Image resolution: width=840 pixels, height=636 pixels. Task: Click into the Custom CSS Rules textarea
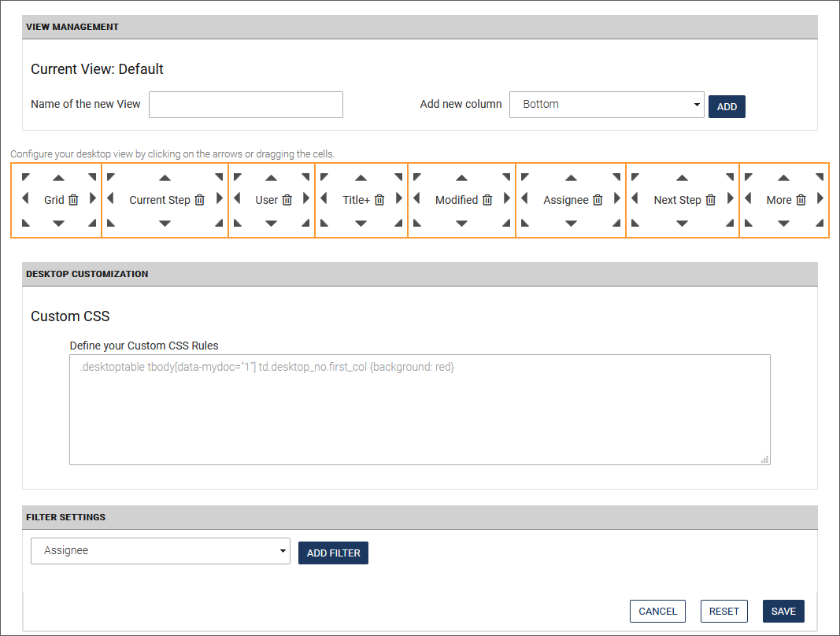[x=420, y=409]
